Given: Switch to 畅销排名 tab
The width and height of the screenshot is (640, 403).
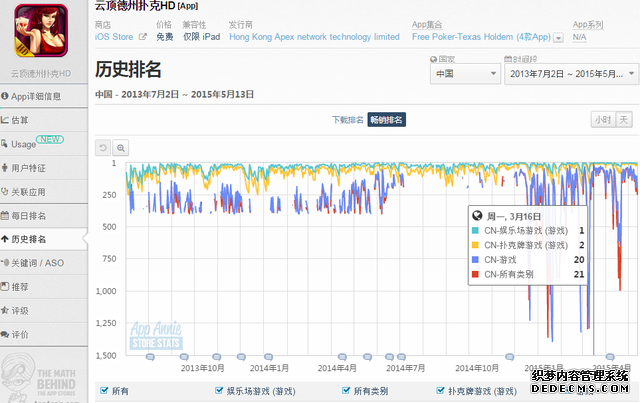Looking at the screenshot, I should click(x=387, y=120).
